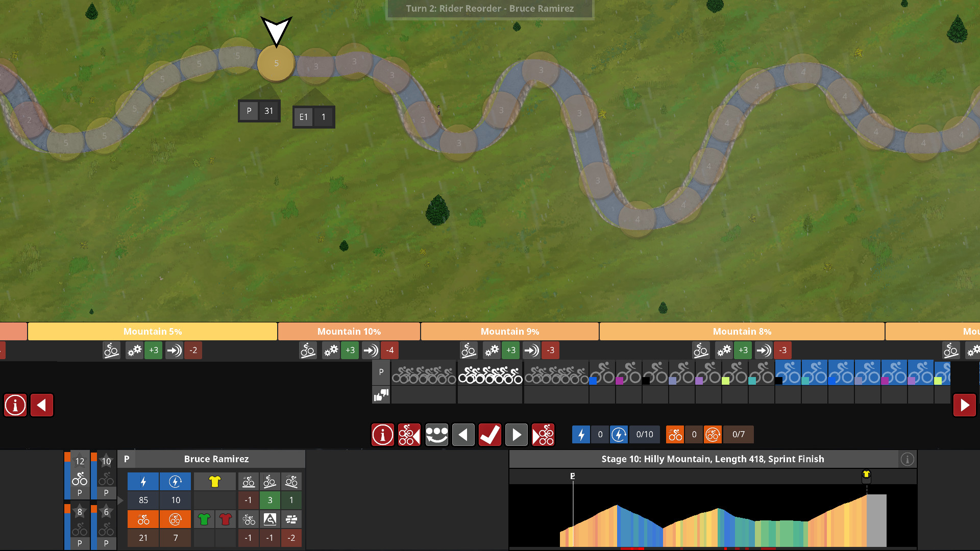Image resolution: width=980 pixels, height=551 pixels.
Task: Move rider to front of group icon
Action: [543, 435]
